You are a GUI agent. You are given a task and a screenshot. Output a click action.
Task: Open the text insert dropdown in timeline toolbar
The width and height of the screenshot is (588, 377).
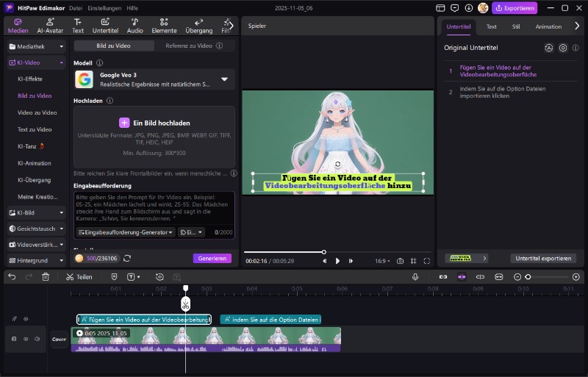[134, 277]
